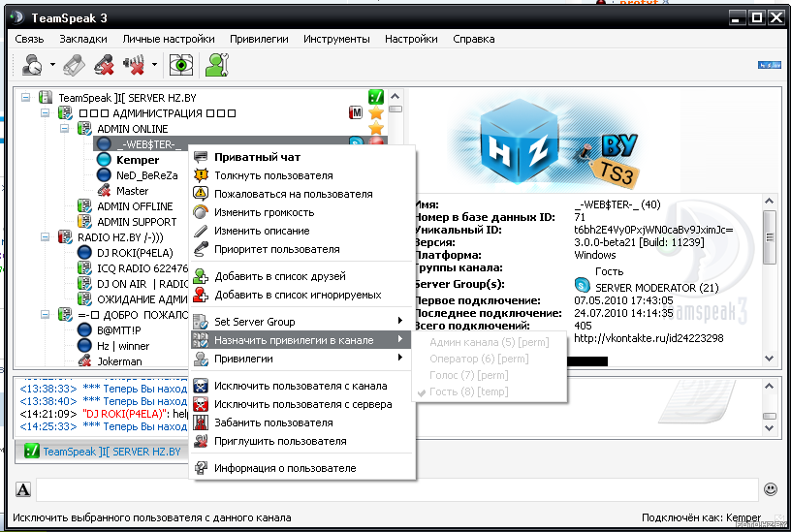Viewport: 791px width, 532px height.
Task: Click the kick from channel skull icon
Action: pos(201,386)
